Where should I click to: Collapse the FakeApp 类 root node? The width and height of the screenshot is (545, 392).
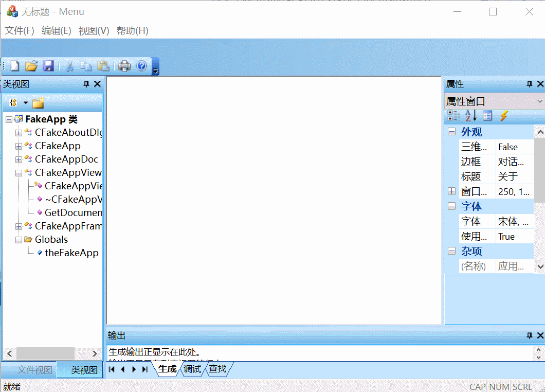tap(9, 120)
